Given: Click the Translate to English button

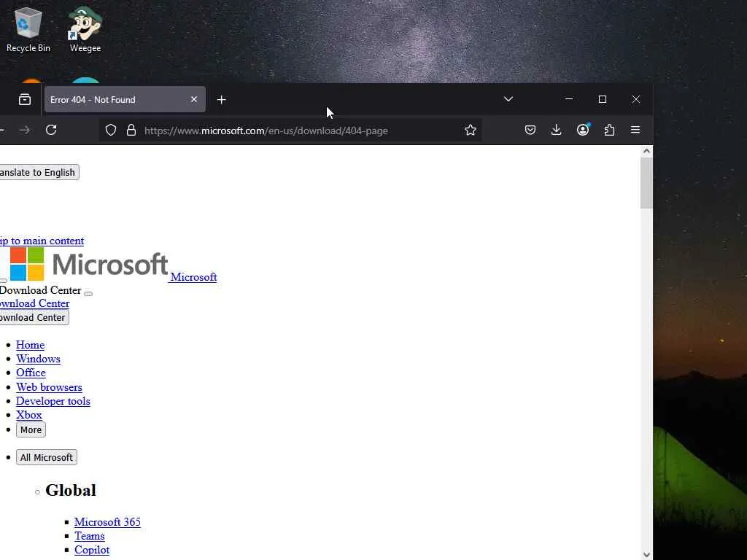Looking at the screenshot, I should tap(38, 172).
